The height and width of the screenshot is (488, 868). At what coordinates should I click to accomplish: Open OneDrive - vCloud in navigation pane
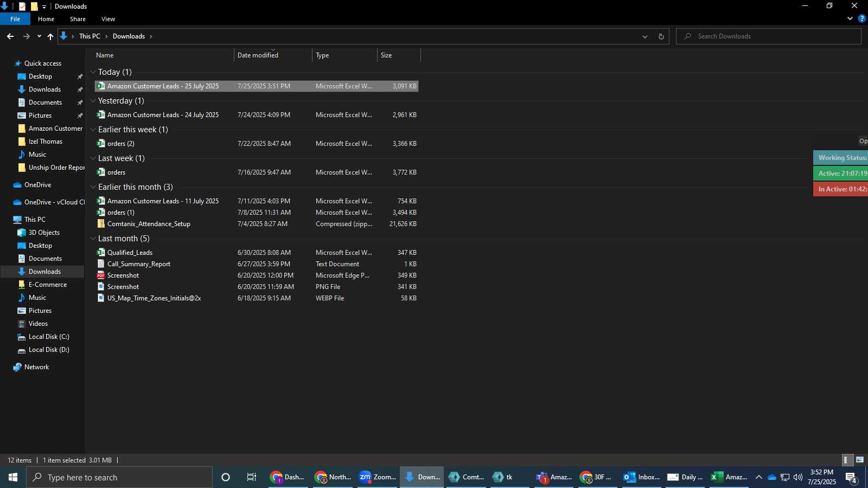pyautogui.click(x=54, y=202)
